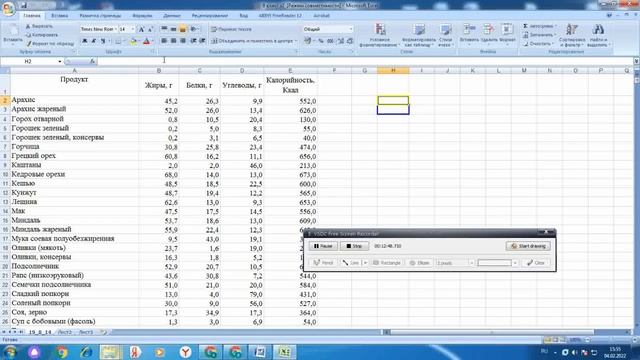This screenshot has height=360, width=640.
Task: Open the number format dropdown Общий
Action: coord(350,29)
